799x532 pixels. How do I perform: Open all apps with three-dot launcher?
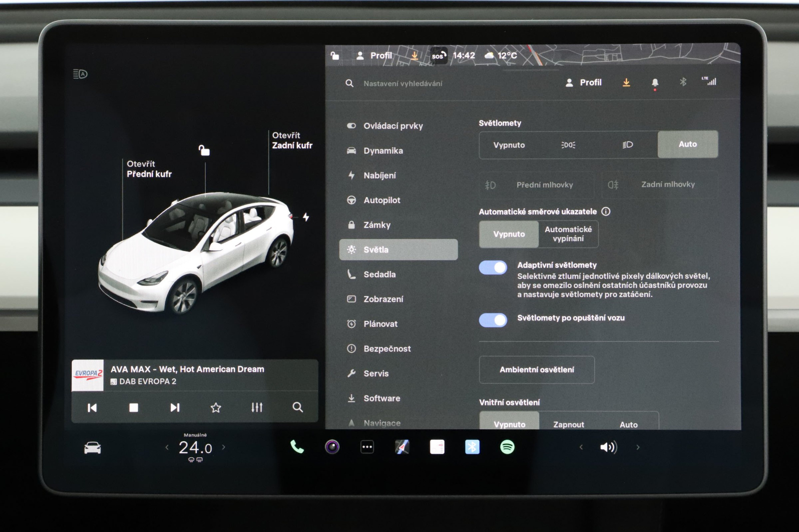[x=367, y=447]
